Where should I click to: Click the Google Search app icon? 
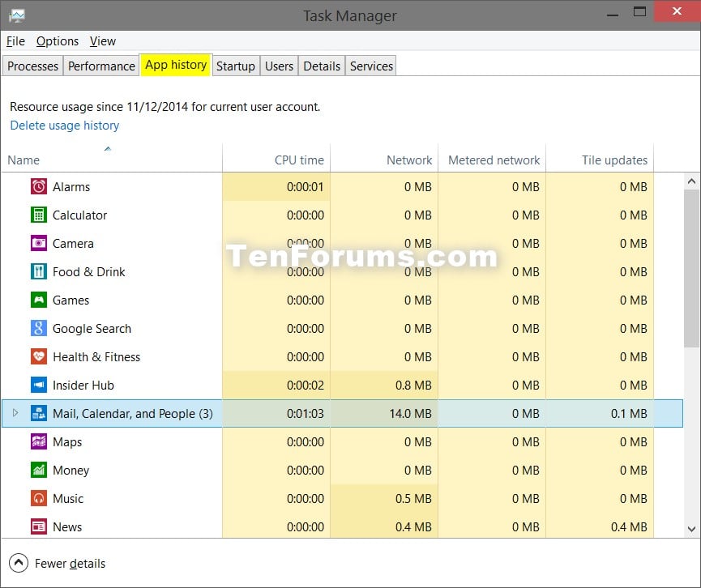pos(39,328)
